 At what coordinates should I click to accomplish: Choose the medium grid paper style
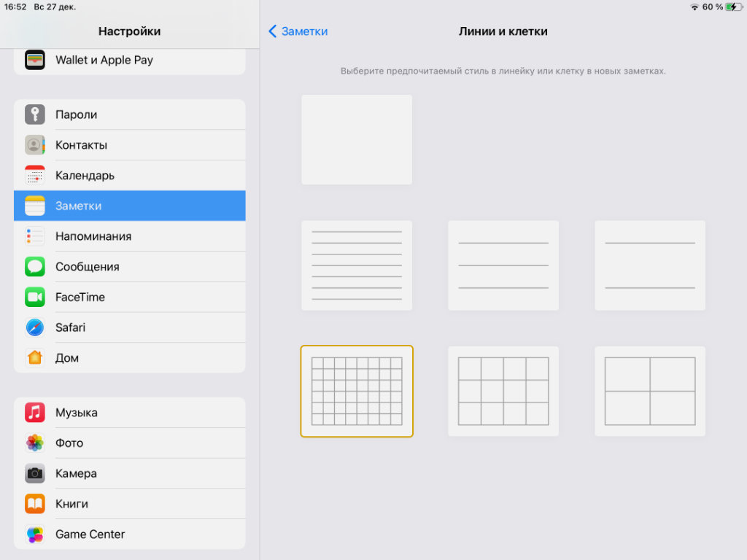503,392
